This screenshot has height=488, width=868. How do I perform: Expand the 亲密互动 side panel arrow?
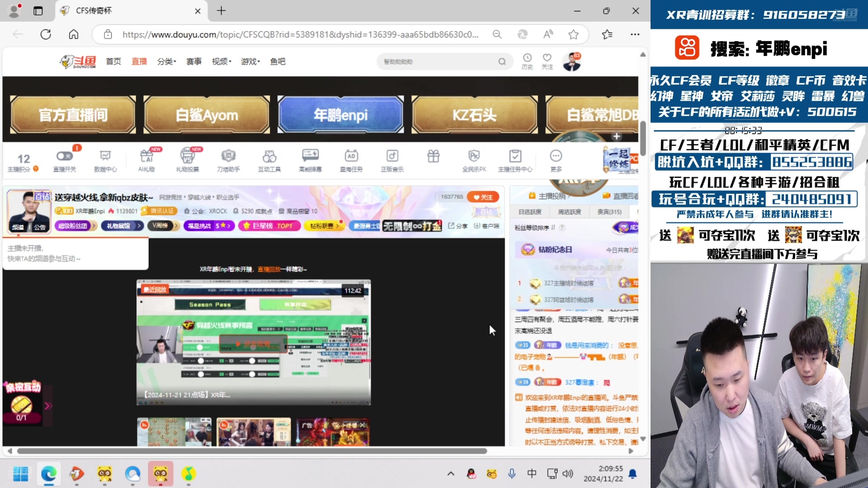(x=47, y=406)
